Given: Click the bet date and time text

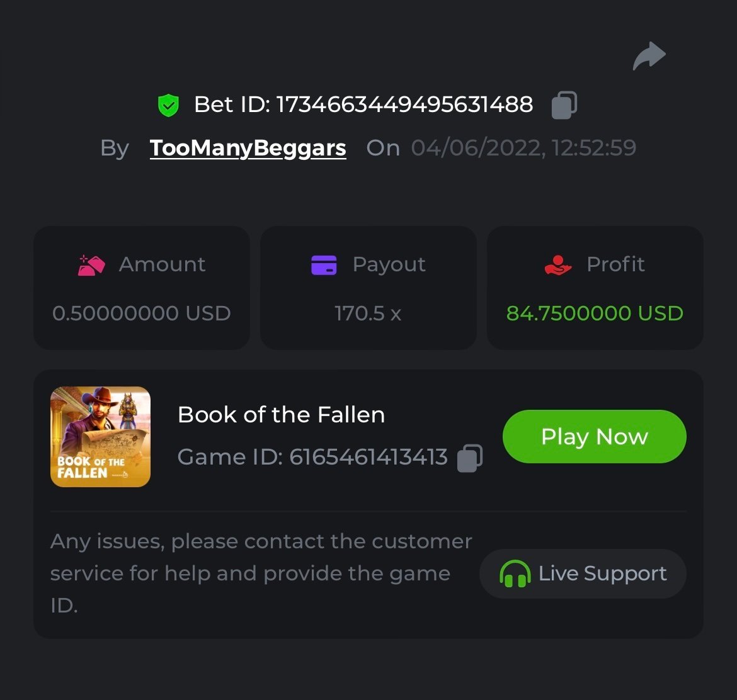Looking at the screenshot, I should [523, 148].
